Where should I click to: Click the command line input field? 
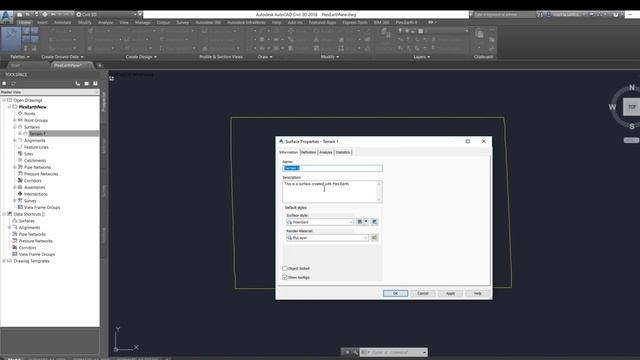click(x=393, y=352)
